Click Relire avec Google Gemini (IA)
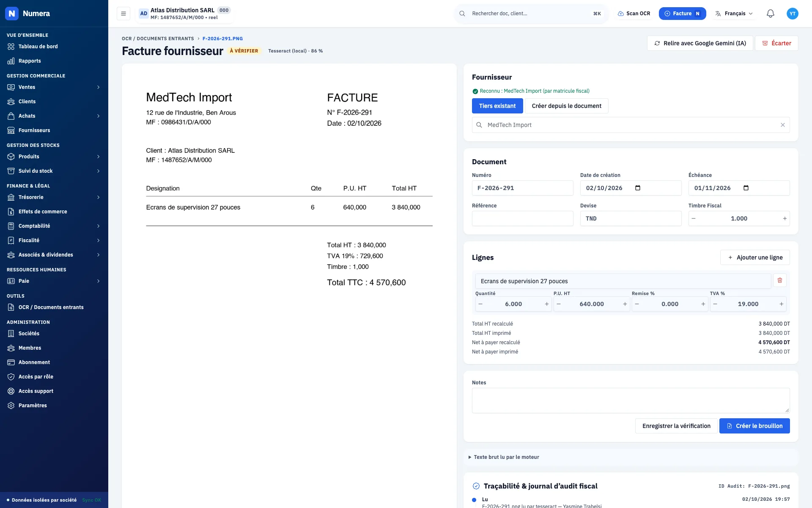 coord(700,43)
